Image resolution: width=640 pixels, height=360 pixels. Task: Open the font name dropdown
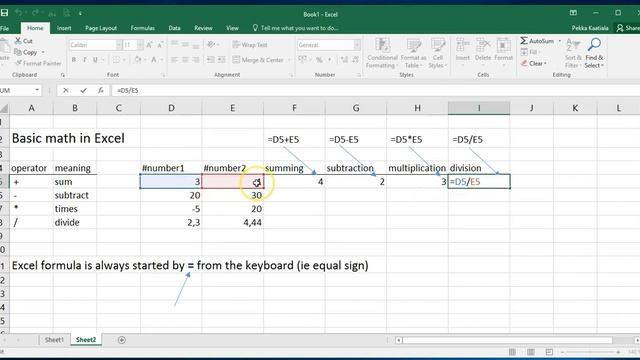(118, 45)
